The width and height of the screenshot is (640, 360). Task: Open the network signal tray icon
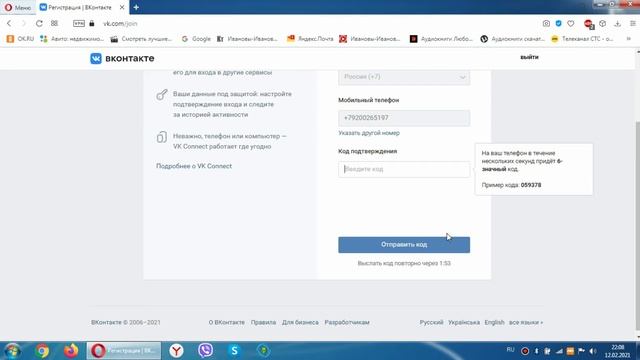coord(559,351)
